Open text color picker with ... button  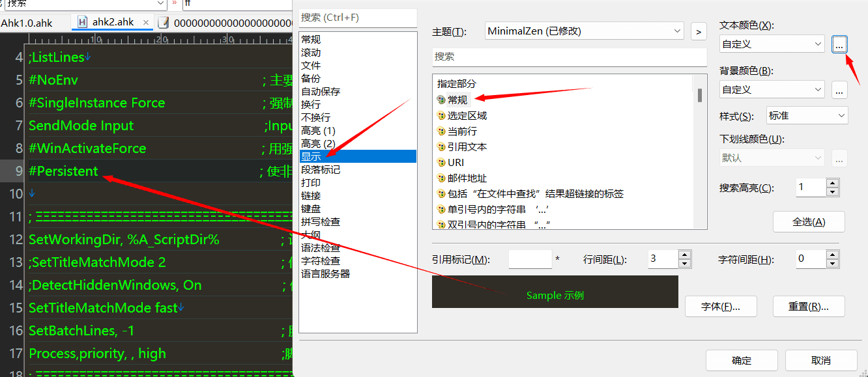pos(839,44)
